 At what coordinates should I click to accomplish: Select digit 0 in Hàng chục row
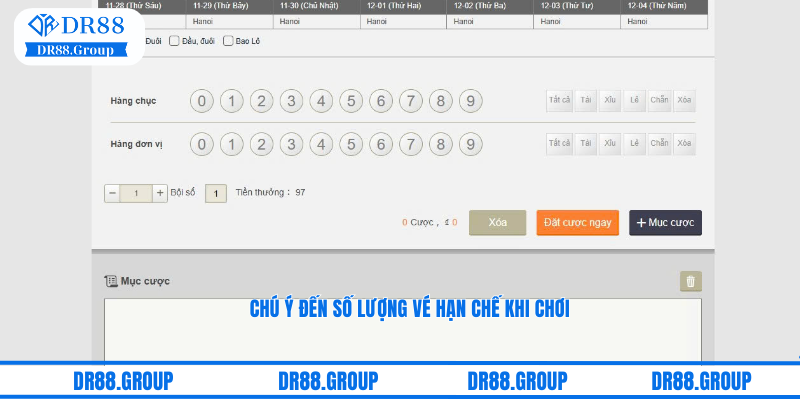(x=202, y=101)
